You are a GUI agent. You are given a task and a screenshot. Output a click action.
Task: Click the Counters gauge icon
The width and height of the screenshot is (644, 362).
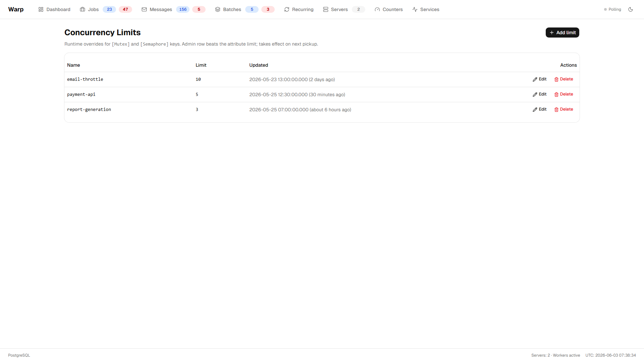coord(377,9)
